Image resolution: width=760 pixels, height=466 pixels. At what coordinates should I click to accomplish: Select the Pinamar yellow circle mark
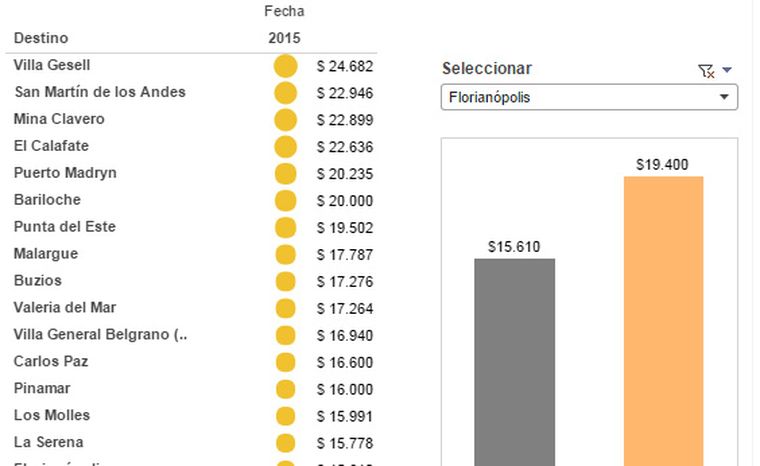pyautogui.click(x=285, y=390)
